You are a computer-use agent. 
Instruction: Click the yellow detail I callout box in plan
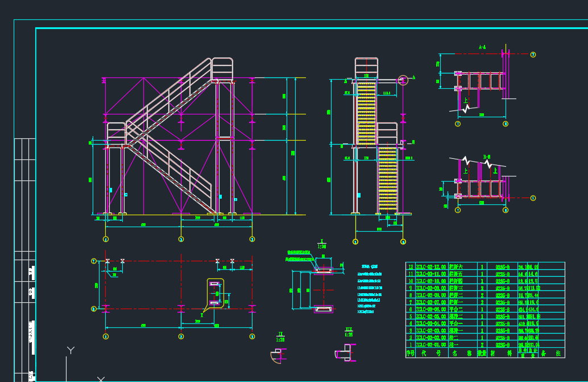point(216,293)
